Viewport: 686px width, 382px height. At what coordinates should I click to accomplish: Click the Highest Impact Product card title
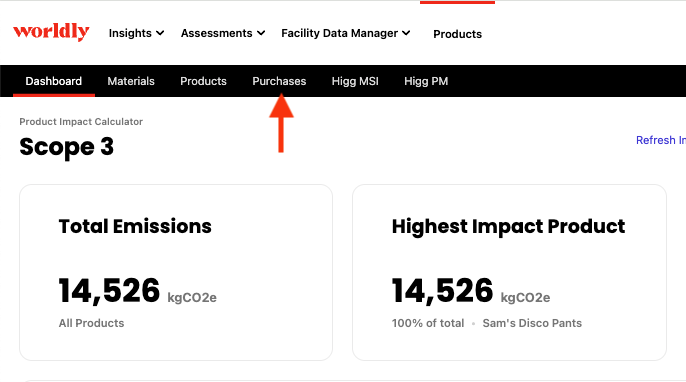[x=508, y=226]
